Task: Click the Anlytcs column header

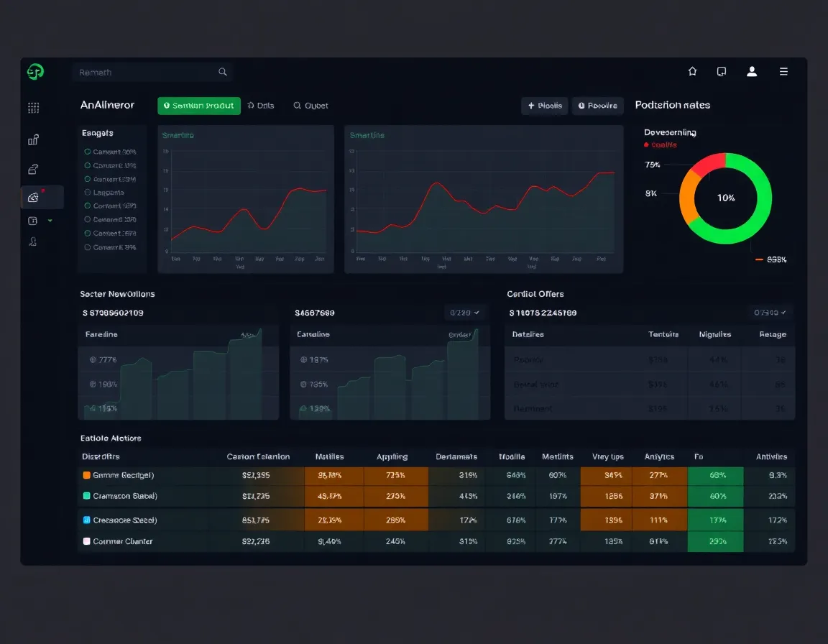Action: point(659,456)
